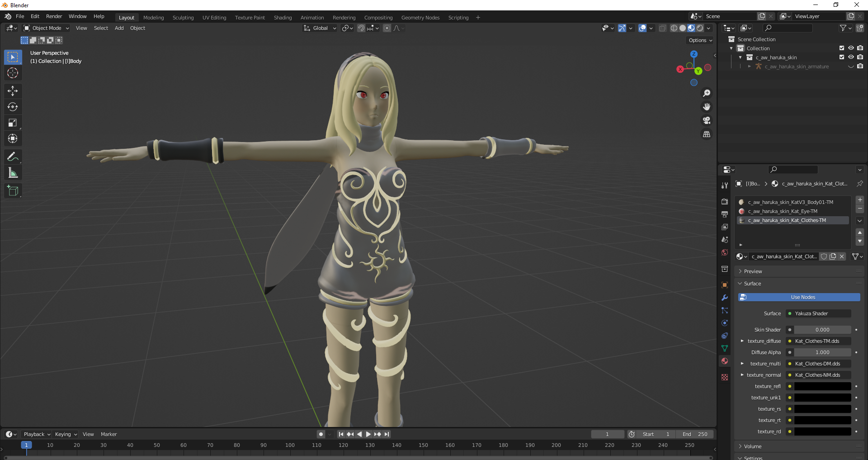Open the Global transform orientation dropdown
Screen dimensions: 868x460
[320, 28]
